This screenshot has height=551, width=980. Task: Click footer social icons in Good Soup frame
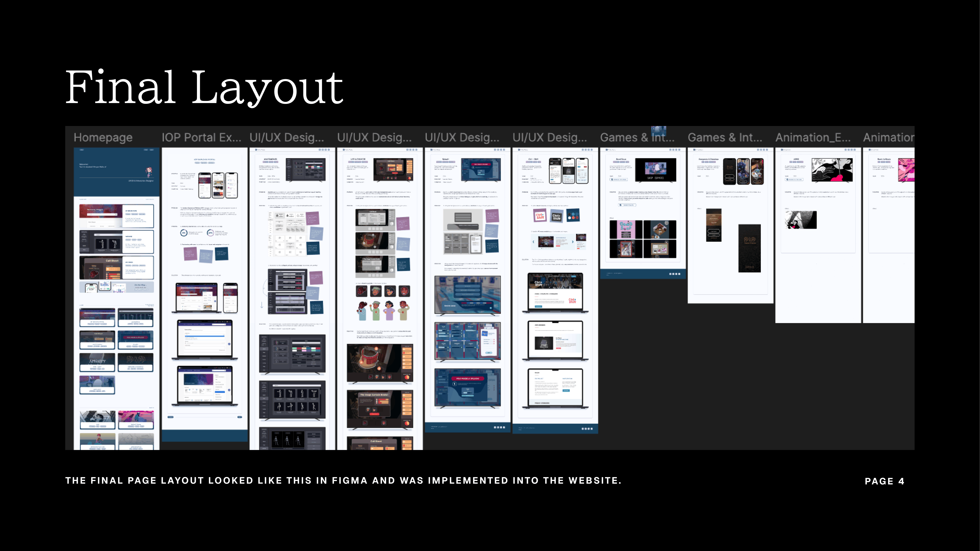point(674,274)
